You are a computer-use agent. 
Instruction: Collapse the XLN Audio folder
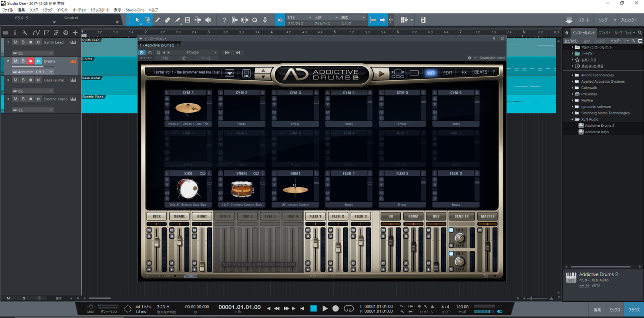(573, 119)
